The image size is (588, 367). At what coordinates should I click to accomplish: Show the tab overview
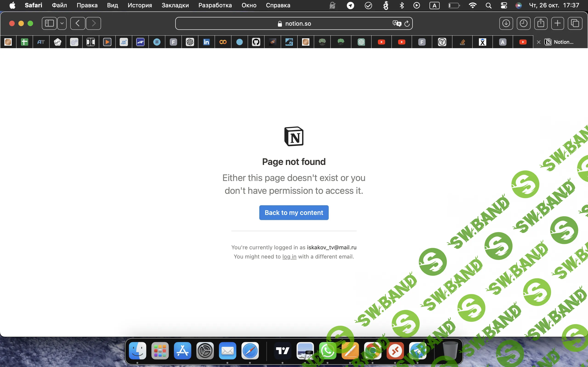pyautogui.click(x=575, y=23)
